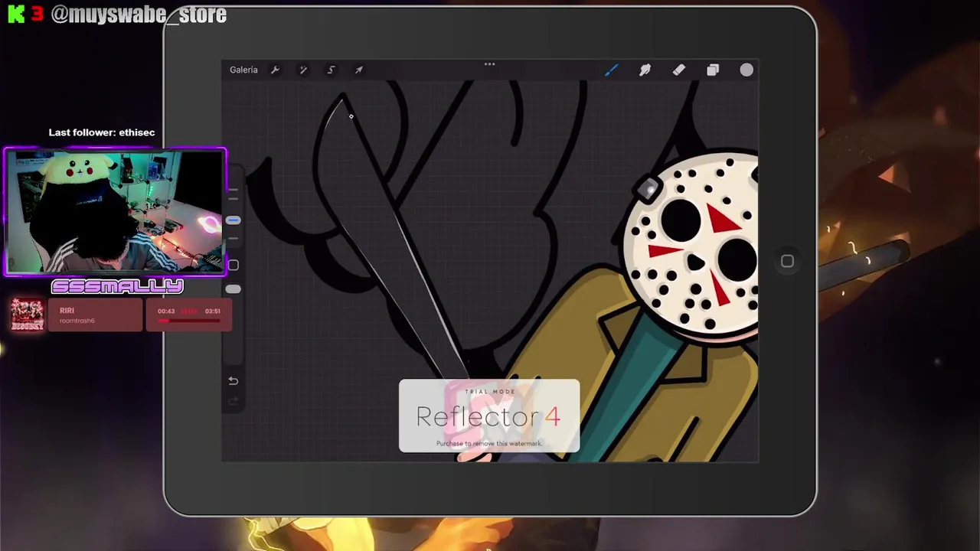Viewport: 980px width, 551px height.
Task: Click the song progress bar
Action: click(x=189, y=321)
